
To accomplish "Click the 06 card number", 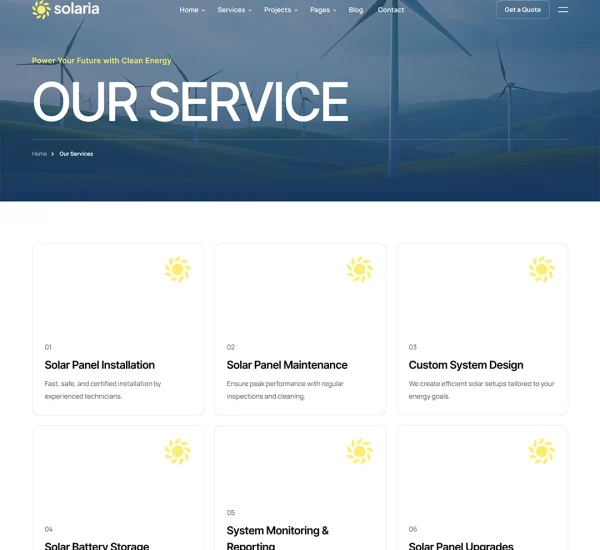I will pos(412,529).
